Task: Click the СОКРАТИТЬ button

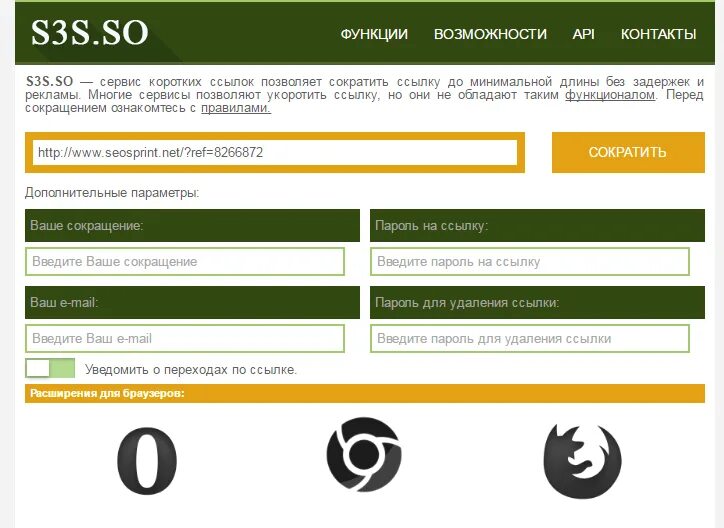Action: pyautogui.click(x=628, y=152)
